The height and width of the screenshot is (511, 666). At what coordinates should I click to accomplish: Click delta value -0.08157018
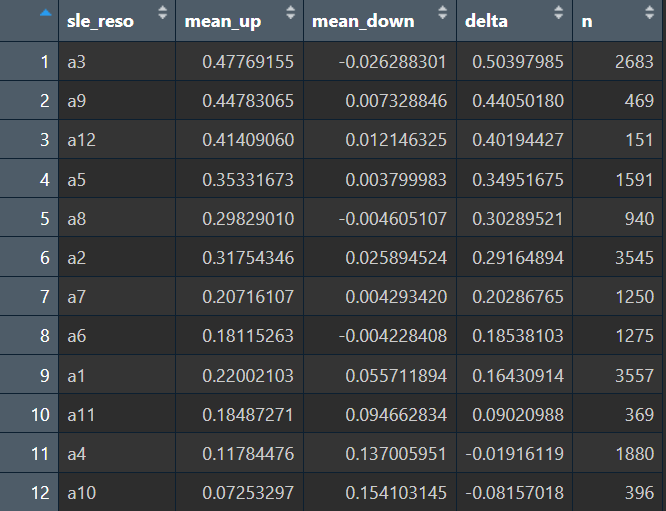click(x=514, y=493)
